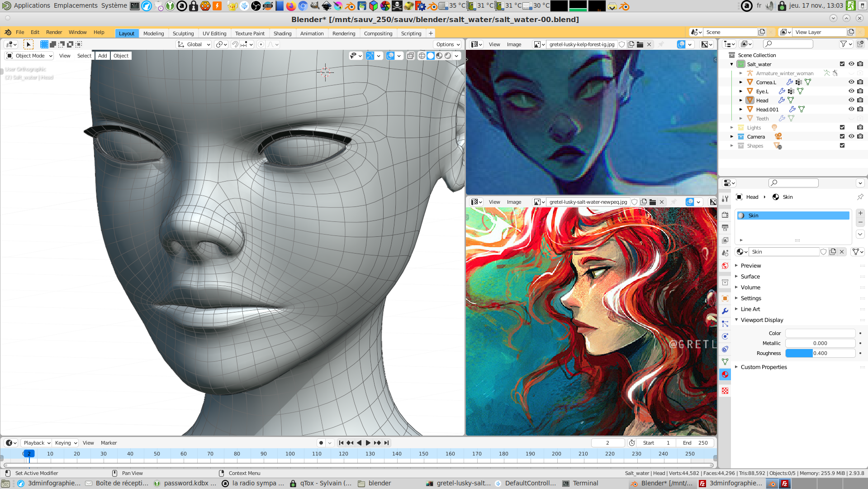
Task: Play the animation in the timeline
Action: (x=368, y=443)
